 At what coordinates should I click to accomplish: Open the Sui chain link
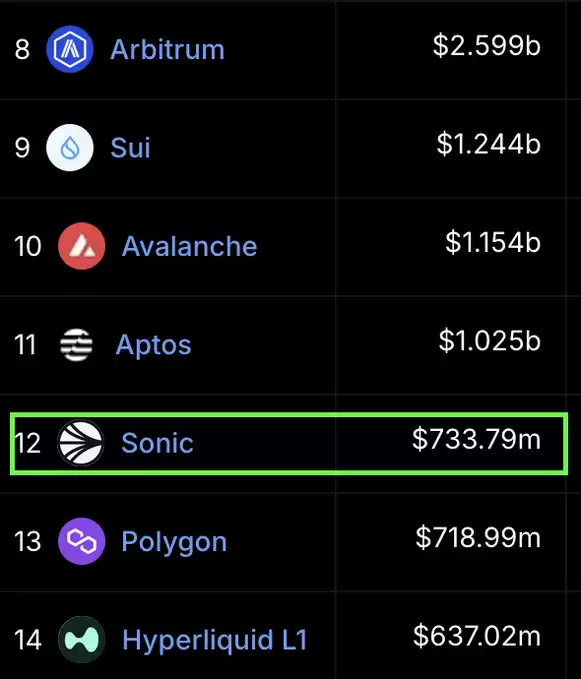(130, 147)
